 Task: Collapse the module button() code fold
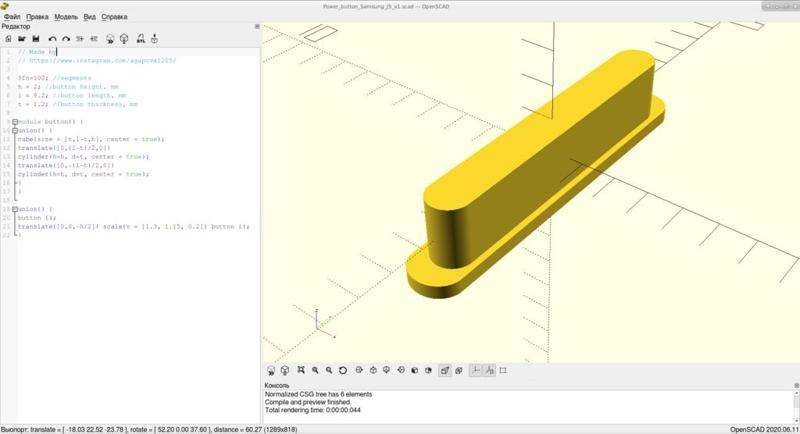point(15,122)
